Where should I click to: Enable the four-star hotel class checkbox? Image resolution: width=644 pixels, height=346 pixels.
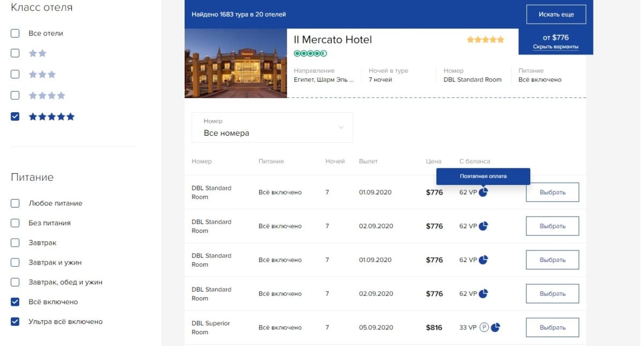coord(15,95)
